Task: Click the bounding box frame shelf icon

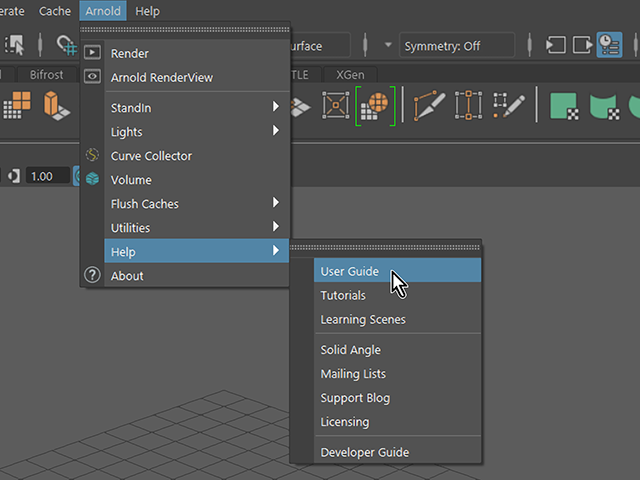Action: tap(336, 105)
